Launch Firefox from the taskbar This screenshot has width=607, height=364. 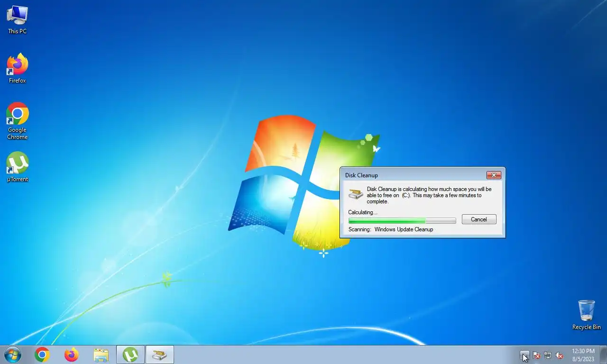(x=71, y=355)
